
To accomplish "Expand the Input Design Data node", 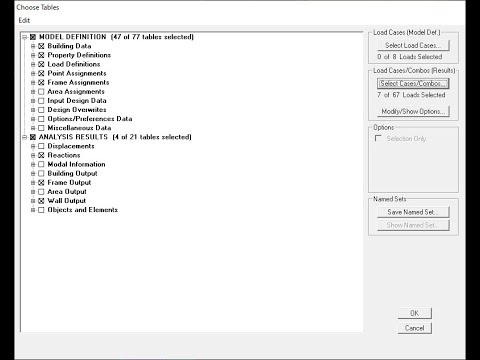I will coord(33,101).
